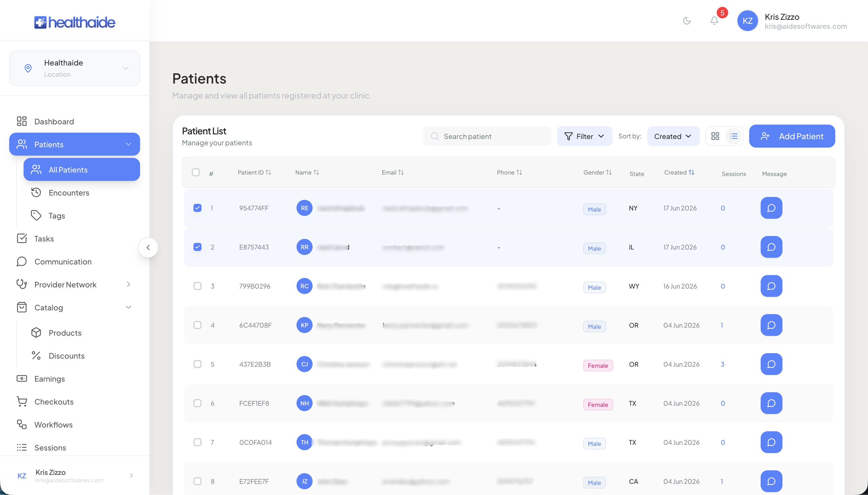Message patient 954774FF
Image resolution: width=868 pixels, height=495 pixels.
pos(771,208)
